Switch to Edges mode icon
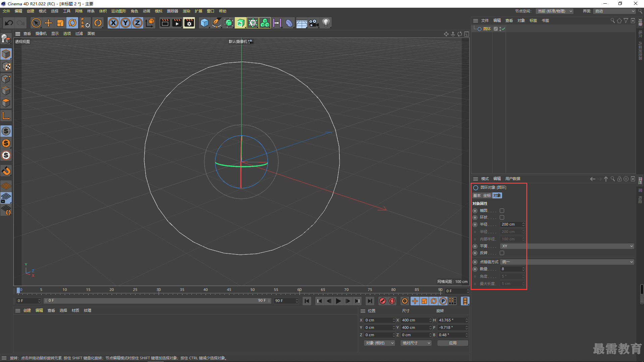 click(6, 91)
